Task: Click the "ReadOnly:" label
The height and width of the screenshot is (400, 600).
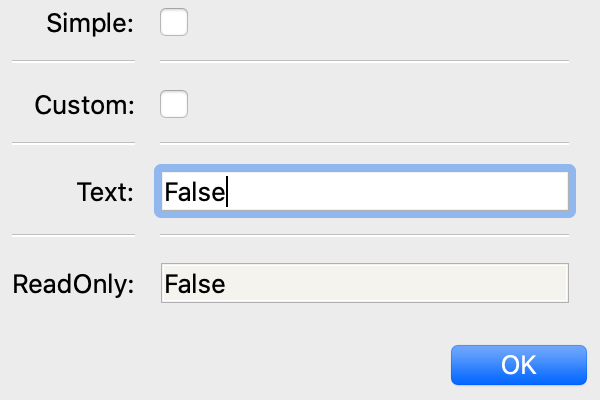Action: click(73, 285)
